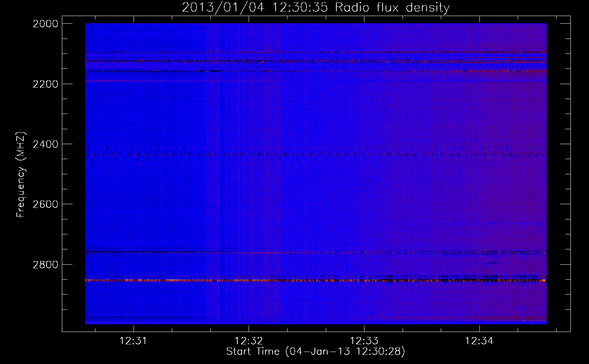Click the 2800 frequency tick label
Screen dimensions: 589x364
[46, 265]
